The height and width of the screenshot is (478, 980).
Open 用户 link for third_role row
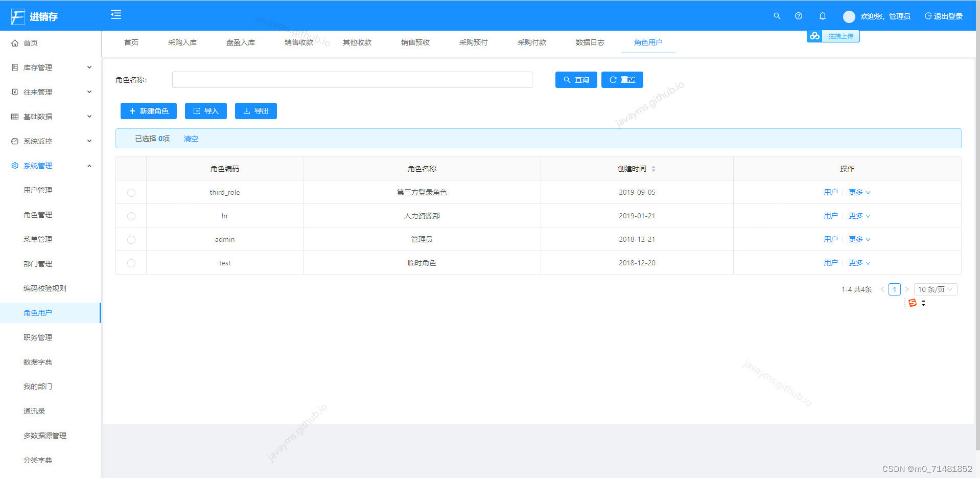tap(831, 192)
